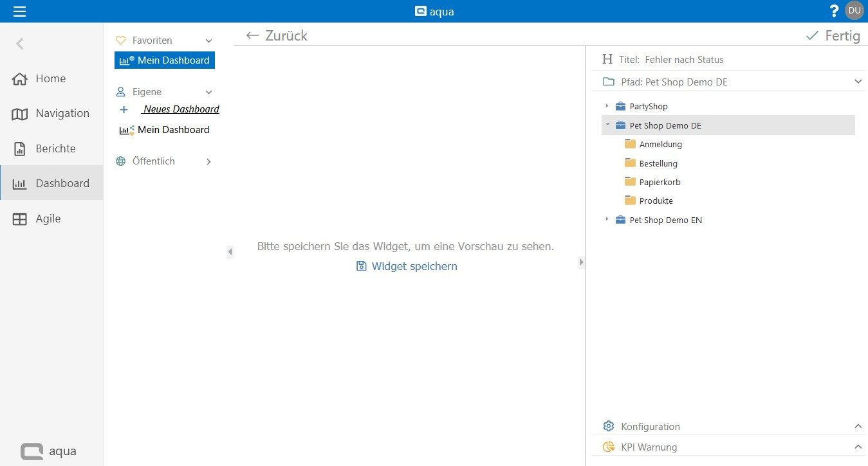
Task: Click the Widget speichern save icon
Action: (x=362, y=266)
